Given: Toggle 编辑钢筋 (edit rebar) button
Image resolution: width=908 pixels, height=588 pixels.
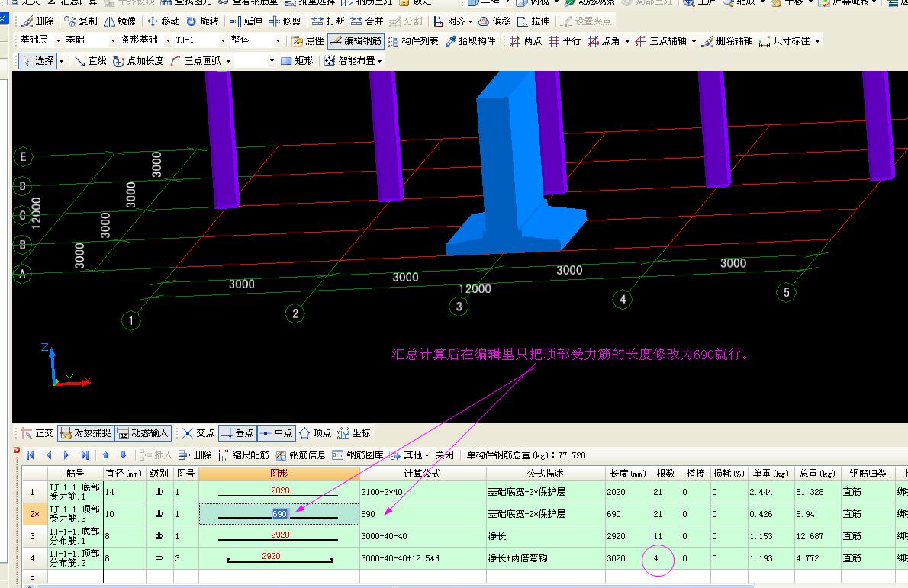Looking at the screenshot, I should [356, 41].
